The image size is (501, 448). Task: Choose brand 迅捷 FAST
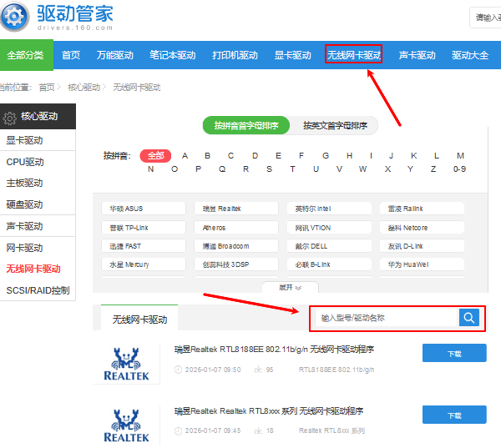[x=144, y=246]
